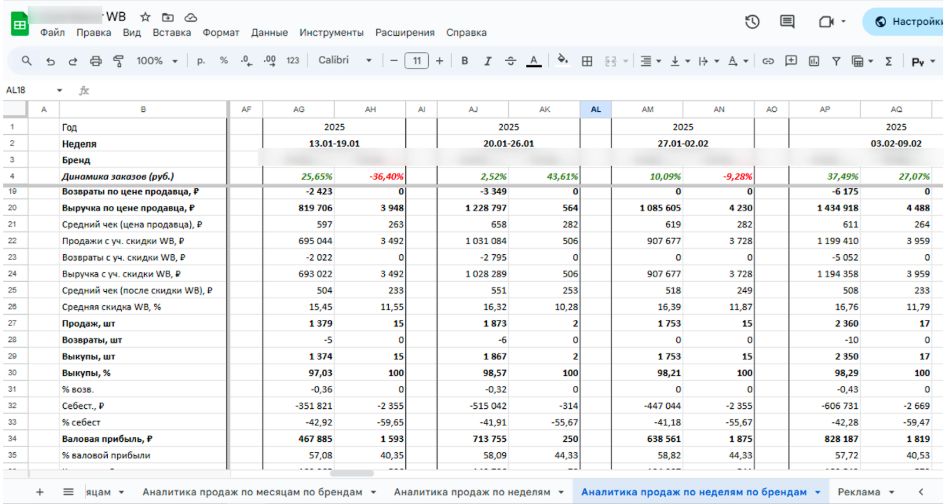The width and height of the screenshot is (946, 504).
Task: Select row 34 header
Action: pos(12,439)
